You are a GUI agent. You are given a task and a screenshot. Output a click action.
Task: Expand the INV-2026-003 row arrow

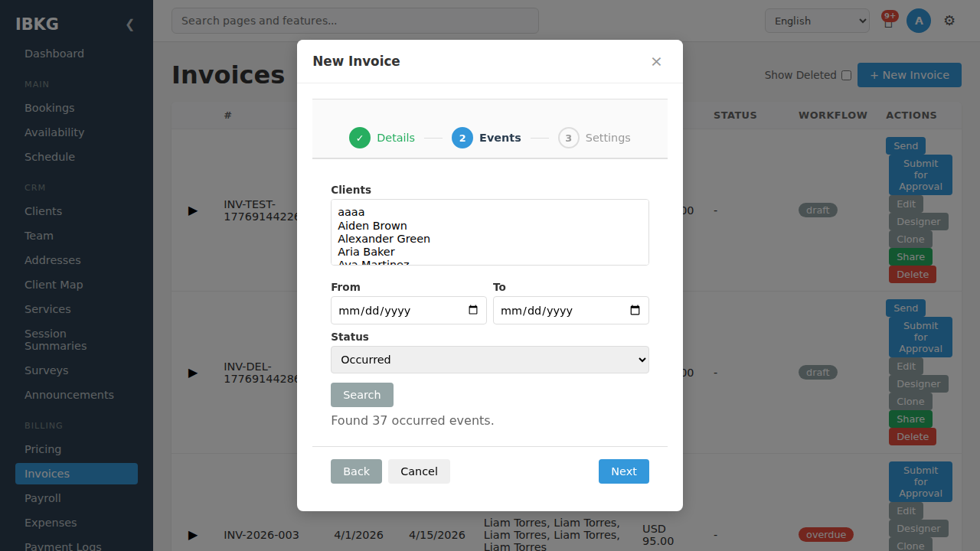click(x=193, y=535)
